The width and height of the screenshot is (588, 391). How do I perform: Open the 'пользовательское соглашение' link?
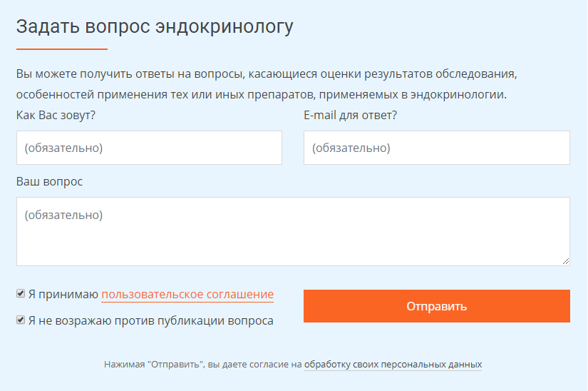coord(187,295)
